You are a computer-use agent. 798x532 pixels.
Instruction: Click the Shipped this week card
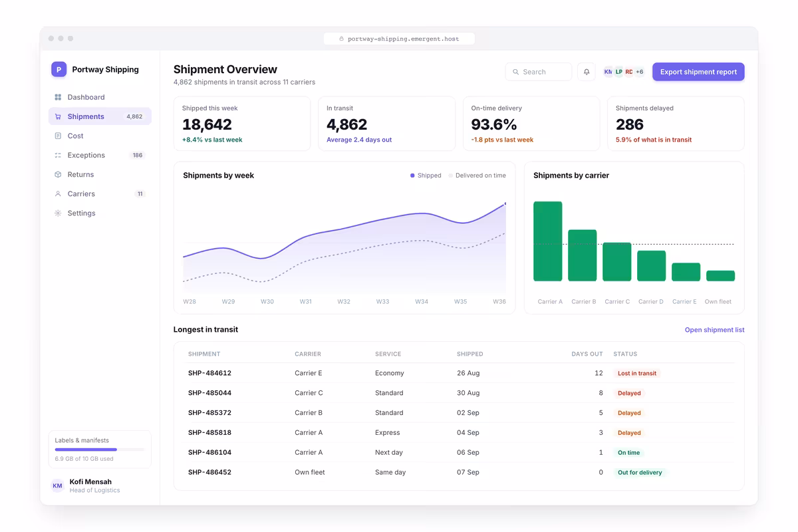[x=242, y=124]
